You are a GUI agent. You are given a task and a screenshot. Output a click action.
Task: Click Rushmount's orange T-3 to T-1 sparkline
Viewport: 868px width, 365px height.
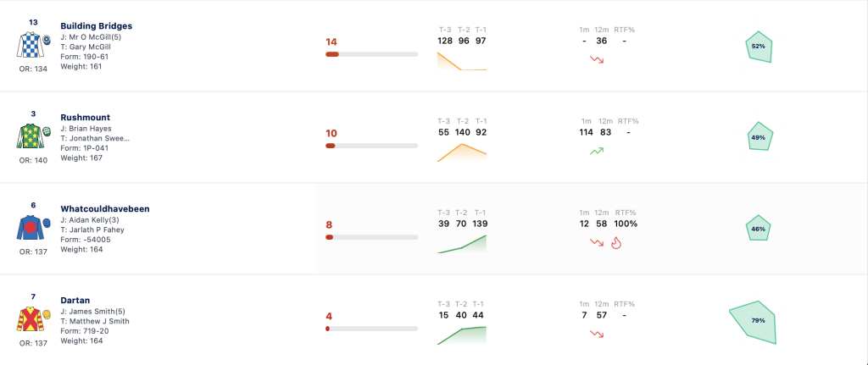[x=462, y=152]
